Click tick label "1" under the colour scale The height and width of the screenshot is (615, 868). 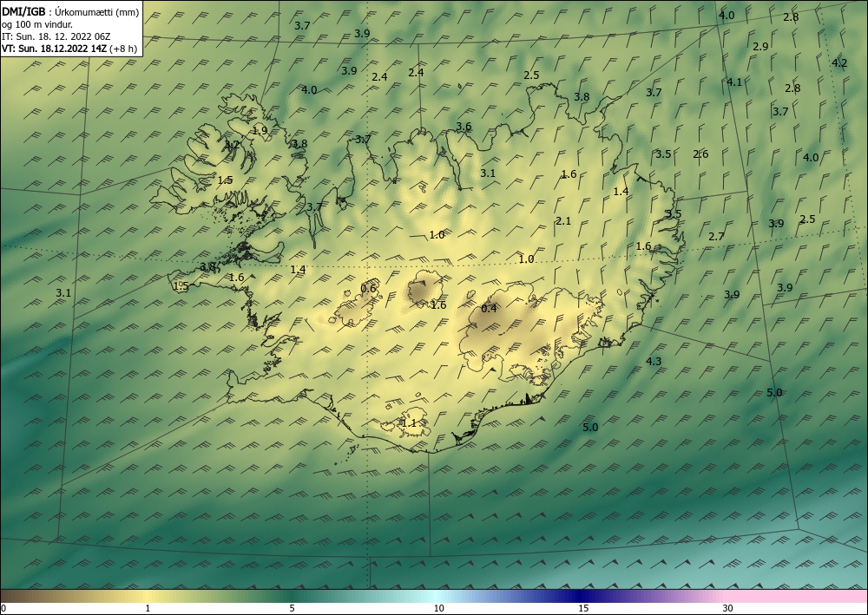pyautogui.click(x=148, y=609)
